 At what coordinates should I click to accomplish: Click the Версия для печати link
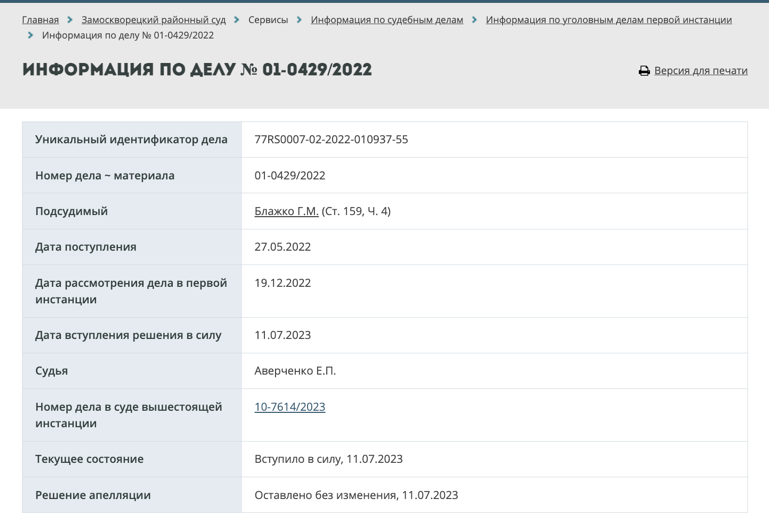(x=701, y=71)
